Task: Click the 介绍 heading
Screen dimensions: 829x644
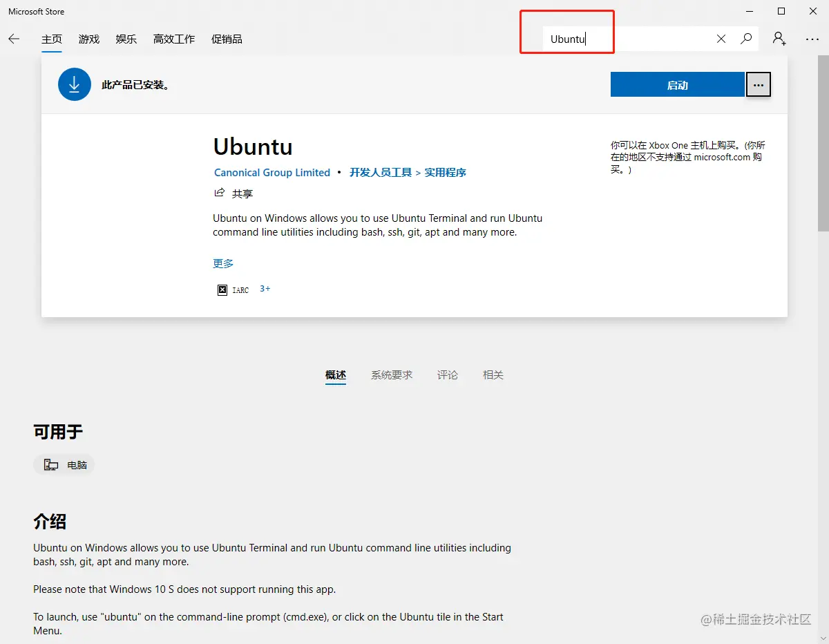Action: click(50, 521)
